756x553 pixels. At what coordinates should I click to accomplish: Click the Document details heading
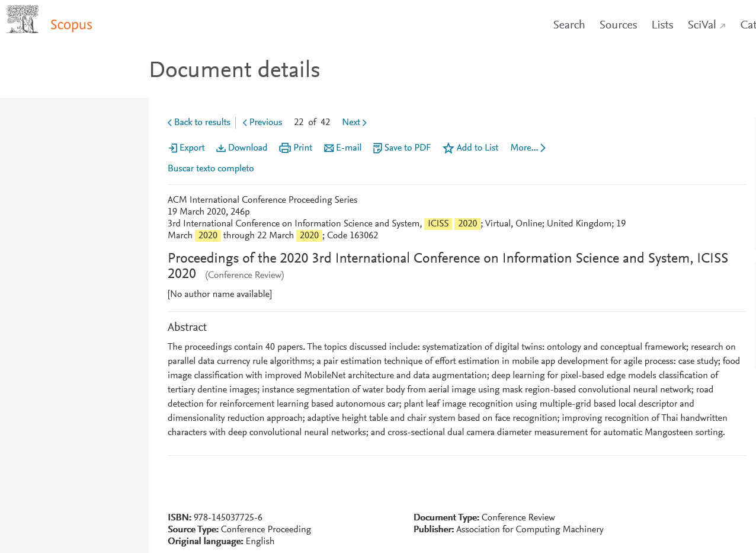point(235,71)
